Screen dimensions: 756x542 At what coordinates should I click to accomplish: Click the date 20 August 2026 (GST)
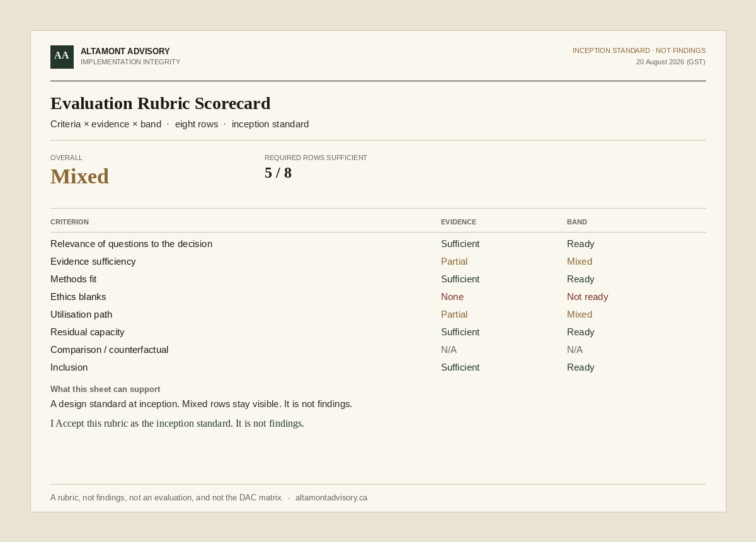click(x=671, y=62)
